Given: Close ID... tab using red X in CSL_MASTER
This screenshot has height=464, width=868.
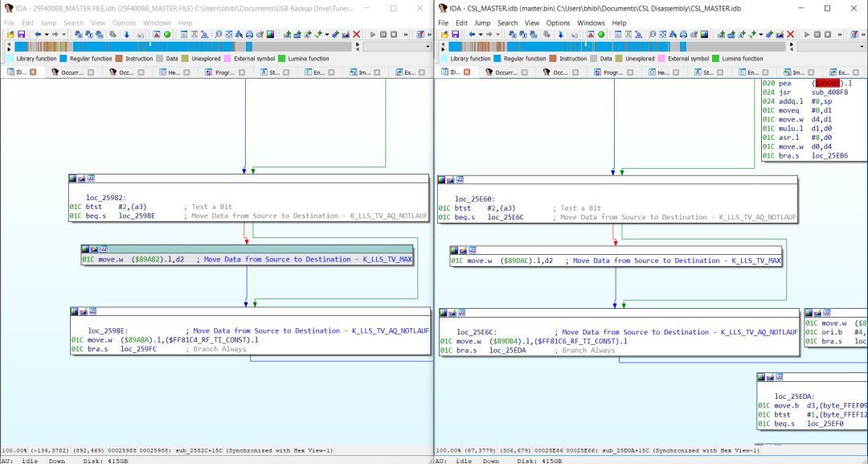Looking at the screenshot, I should (x=467, y=72).
